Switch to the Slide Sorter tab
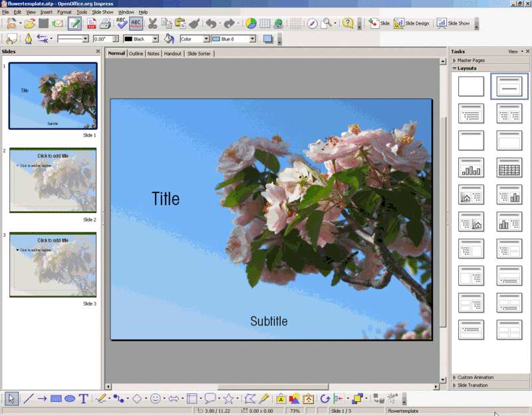 tap(199, 54)
